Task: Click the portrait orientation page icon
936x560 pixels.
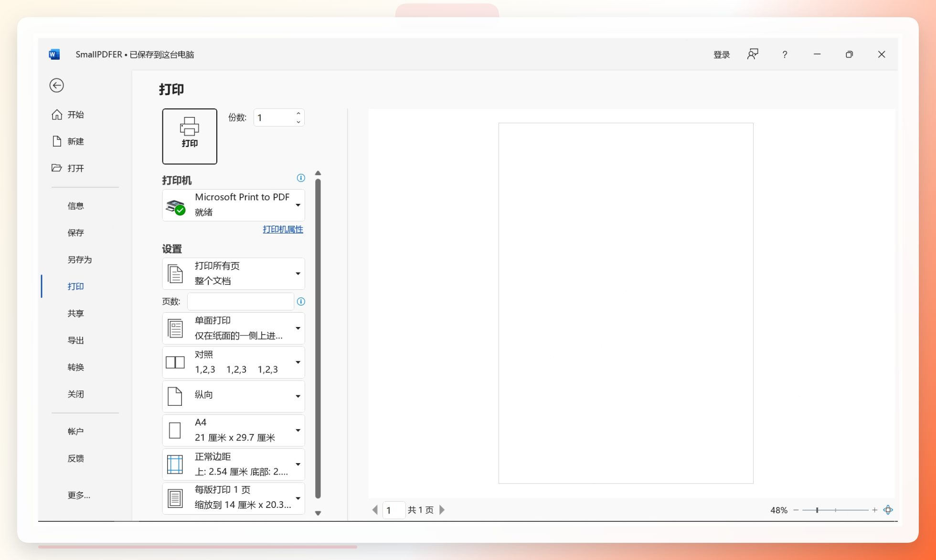Action: pyautogui.click(x=175, y=397)
